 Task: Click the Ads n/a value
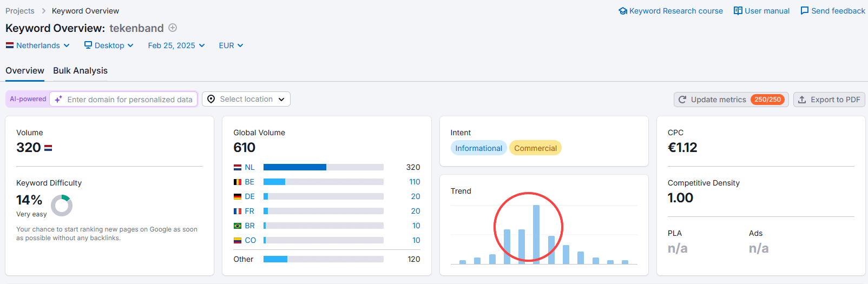tap(759, 248)
